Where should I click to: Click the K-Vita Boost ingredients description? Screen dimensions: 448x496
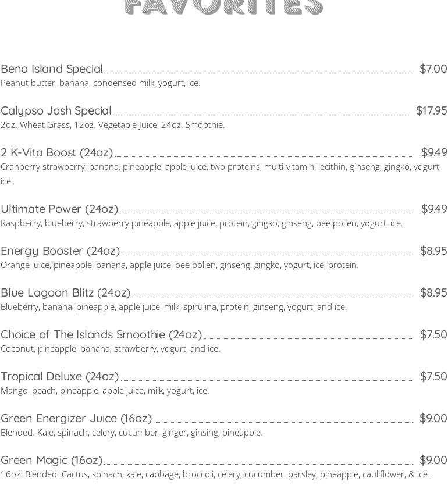(221, 167)
